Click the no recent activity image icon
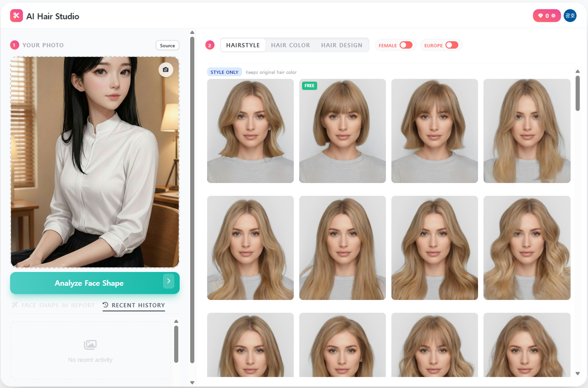Viewport: 588px width, 388px height. coord(90,345)
